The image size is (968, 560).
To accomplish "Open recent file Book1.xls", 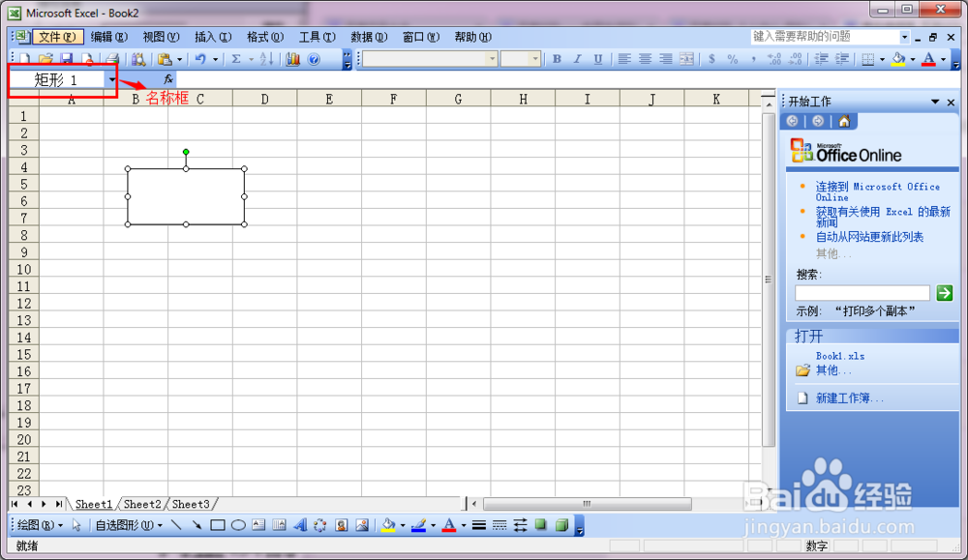I will point(839,356).
